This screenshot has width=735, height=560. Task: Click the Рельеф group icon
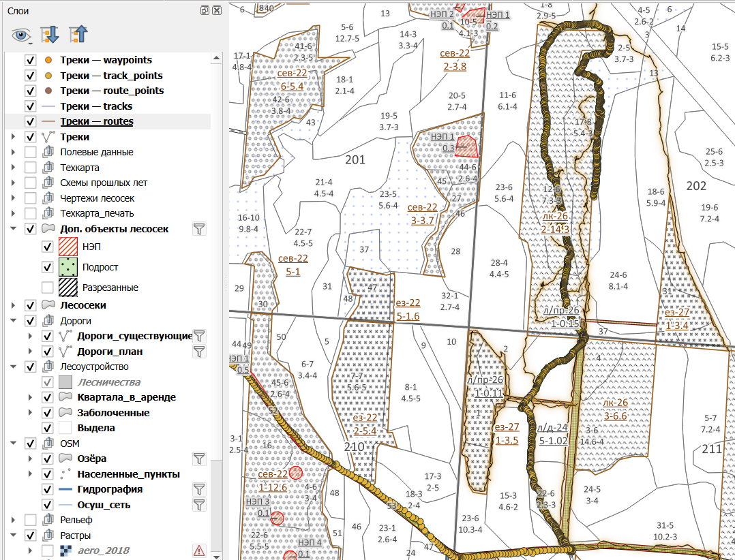click(48, 520)
